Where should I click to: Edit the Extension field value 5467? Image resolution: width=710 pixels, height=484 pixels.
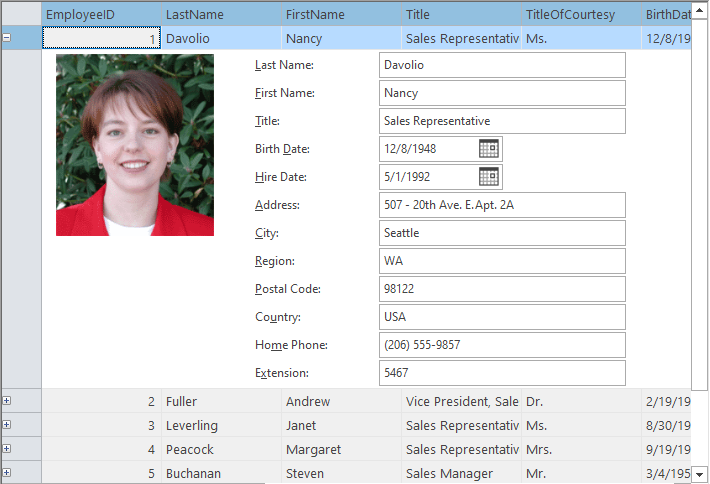click(502, 373)
